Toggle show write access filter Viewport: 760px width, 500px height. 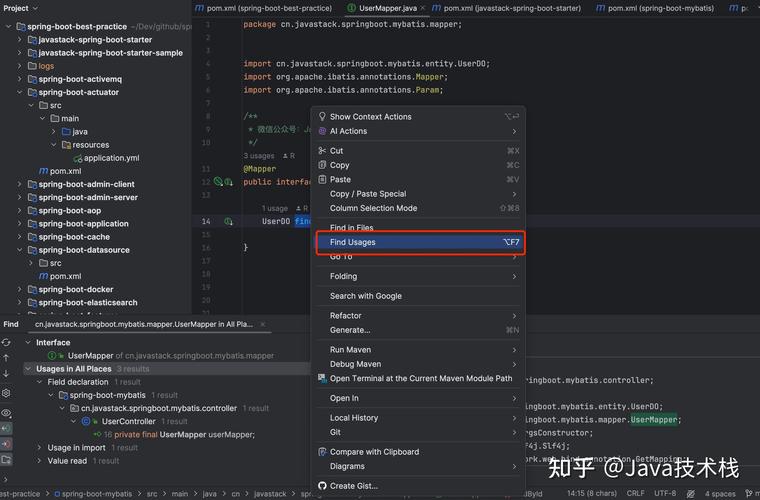(x=6, y=444)
